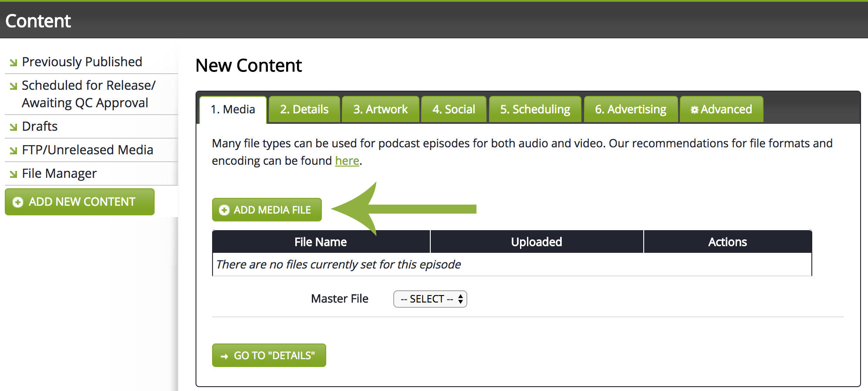Viewport: 868px width, 391px height.
Task: Open the 3. Artwork tab
Action: click(x=380, y=109)
